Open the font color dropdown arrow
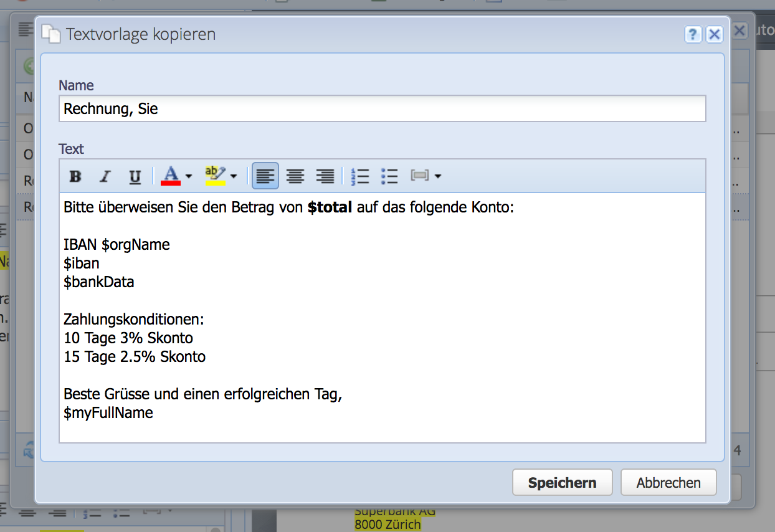Image resolution: width=775 pixels, height=532 pixels. (187, 176)
